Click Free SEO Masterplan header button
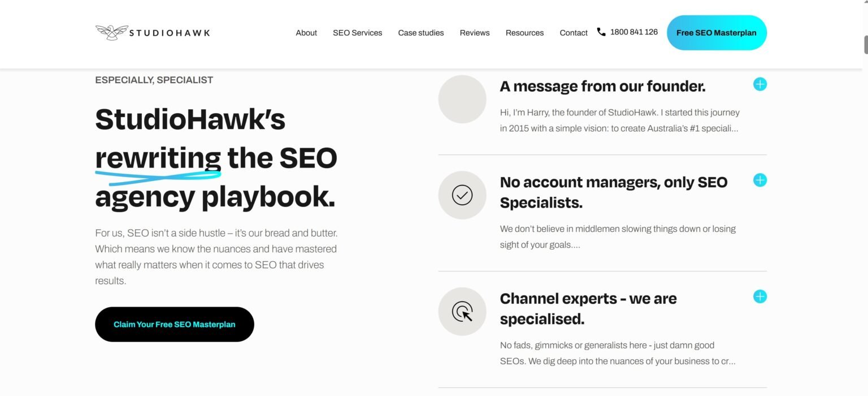 716,33
